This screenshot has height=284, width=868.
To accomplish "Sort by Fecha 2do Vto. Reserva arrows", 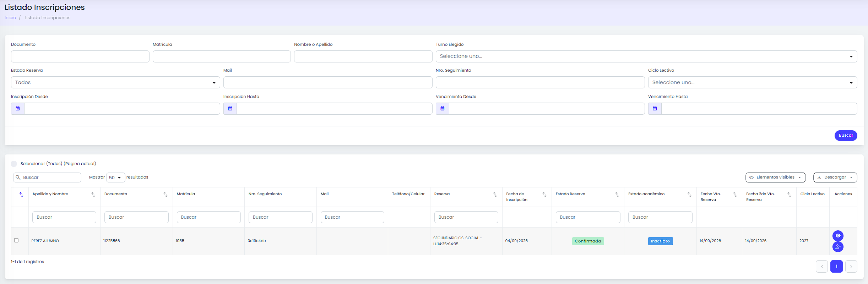I will pyautogui.click(x=789, y=195).
